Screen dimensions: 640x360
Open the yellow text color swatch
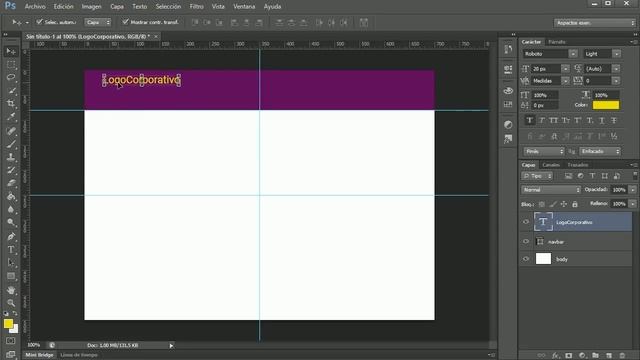pos(606,105)
